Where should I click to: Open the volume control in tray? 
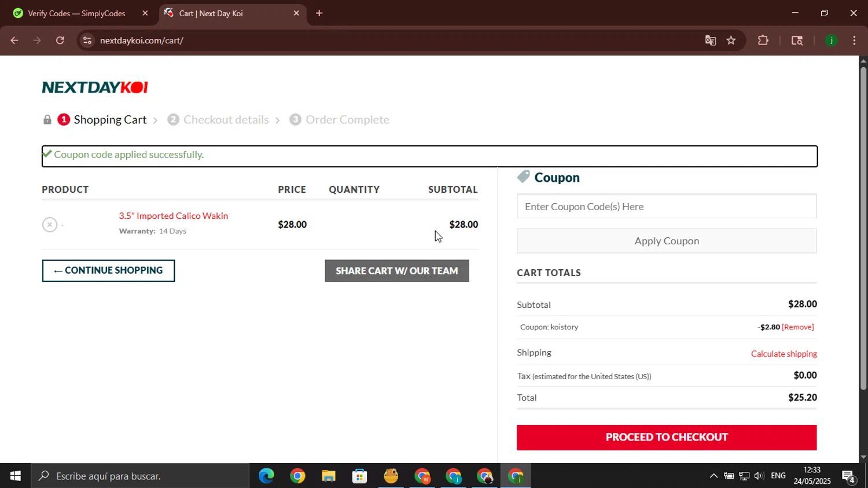(x=759, y=476)
